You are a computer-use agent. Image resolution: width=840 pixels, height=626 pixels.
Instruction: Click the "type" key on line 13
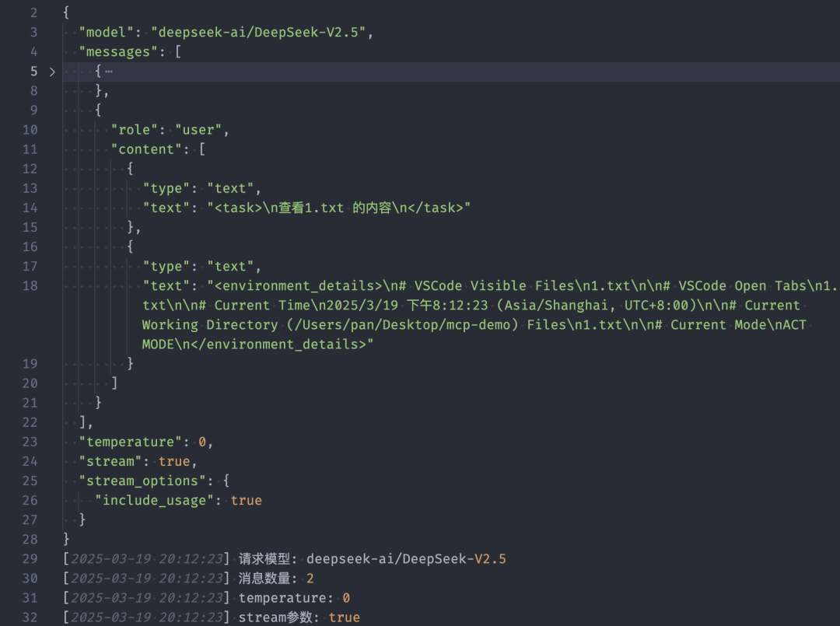point(166,188)
